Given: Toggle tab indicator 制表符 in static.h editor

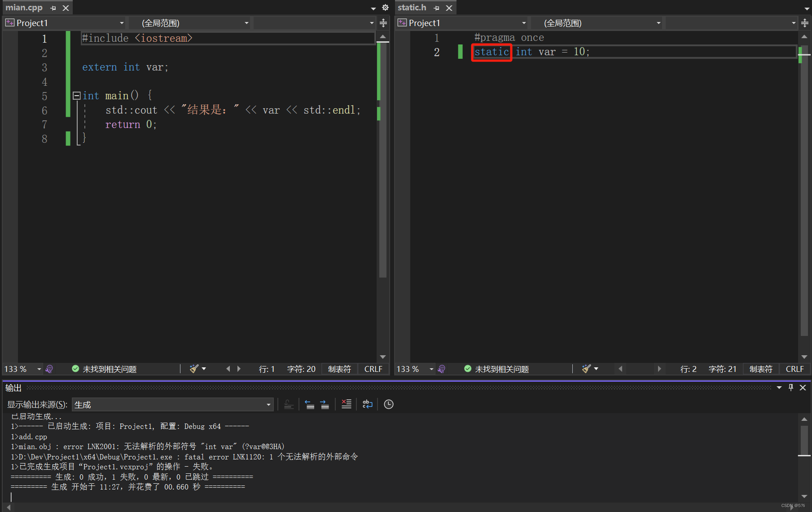Looking at the screenshot, I should click(x=761, y=369).
